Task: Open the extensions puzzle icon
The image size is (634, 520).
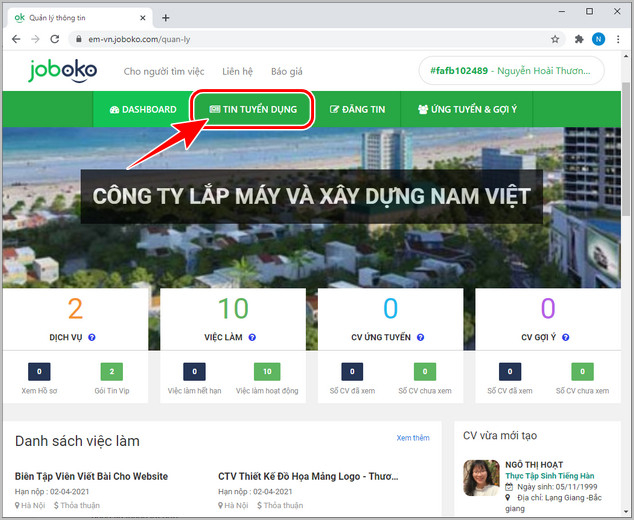Action: (579, 39)
